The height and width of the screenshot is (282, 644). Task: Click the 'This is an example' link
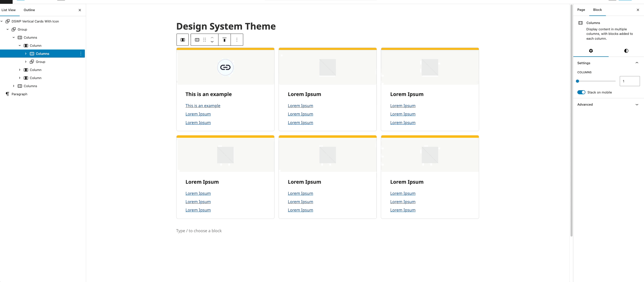[x=203, y=106]
